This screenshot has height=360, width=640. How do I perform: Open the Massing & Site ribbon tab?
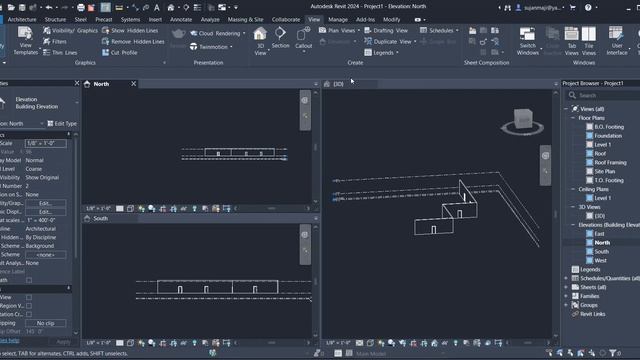[245, 19]
